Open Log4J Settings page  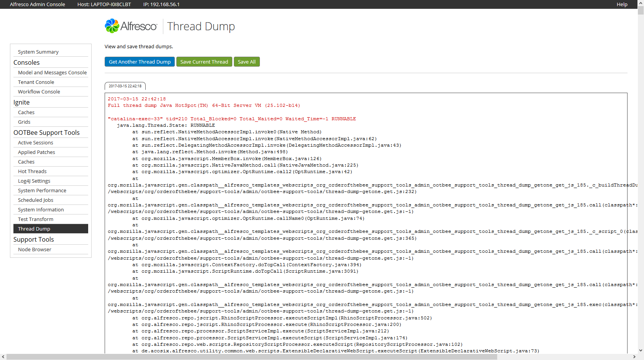tap(51, 181)
